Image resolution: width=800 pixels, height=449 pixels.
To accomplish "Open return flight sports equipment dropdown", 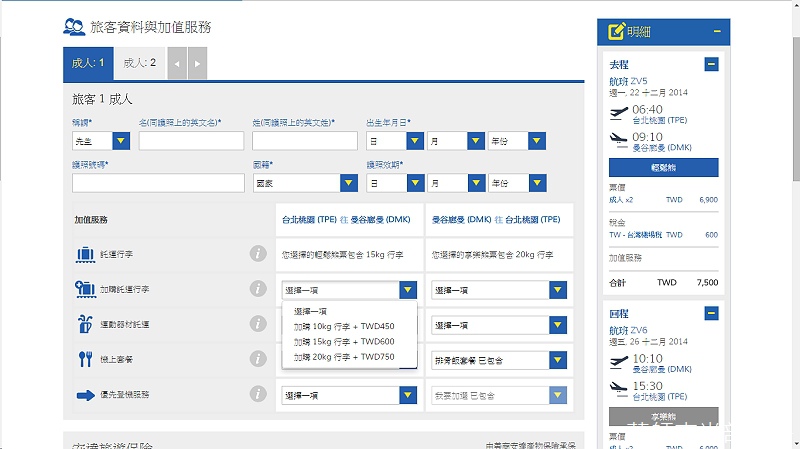I will 499,325.
